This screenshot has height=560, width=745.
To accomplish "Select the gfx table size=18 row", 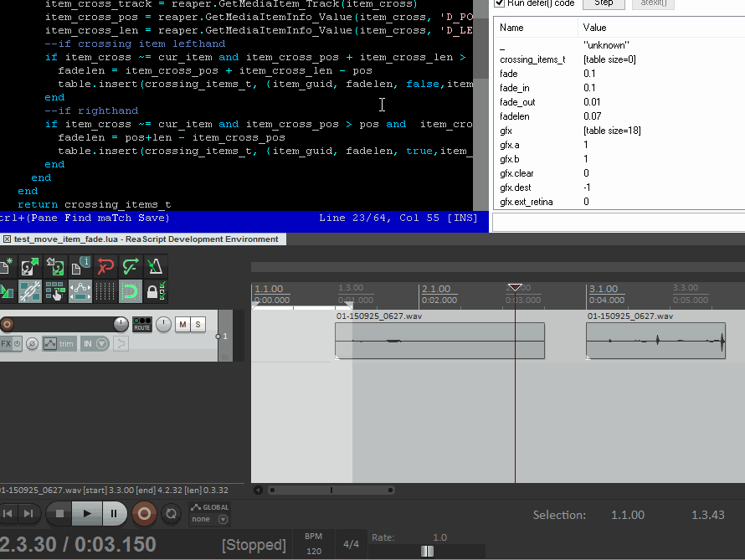I will pyautogui.click(x=619, y=131).
